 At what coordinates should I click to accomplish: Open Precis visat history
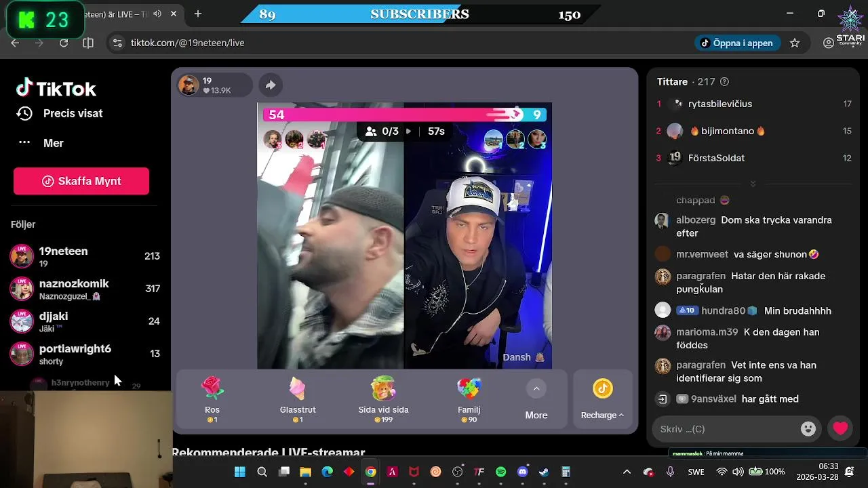[60, 113]
